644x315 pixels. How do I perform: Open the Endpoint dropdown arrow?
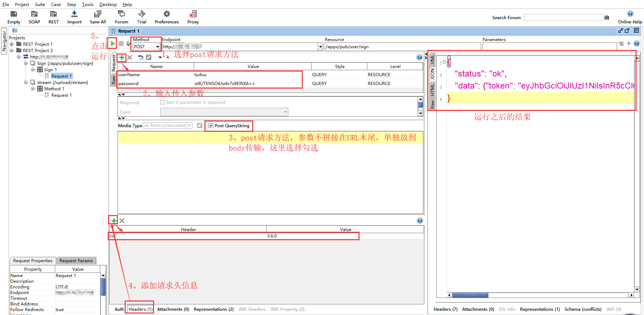tap(320, 47)
